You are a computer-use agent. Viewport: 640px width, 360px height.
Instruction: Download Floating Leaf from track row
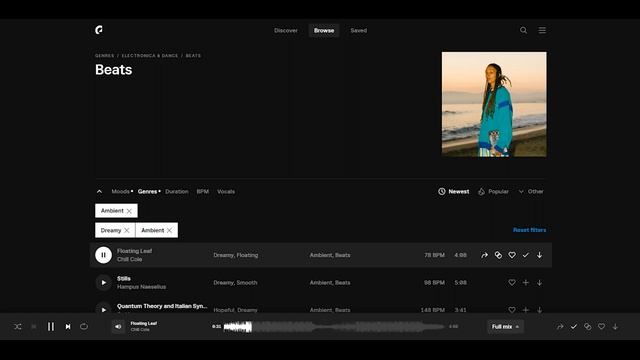tap(540, 255)
